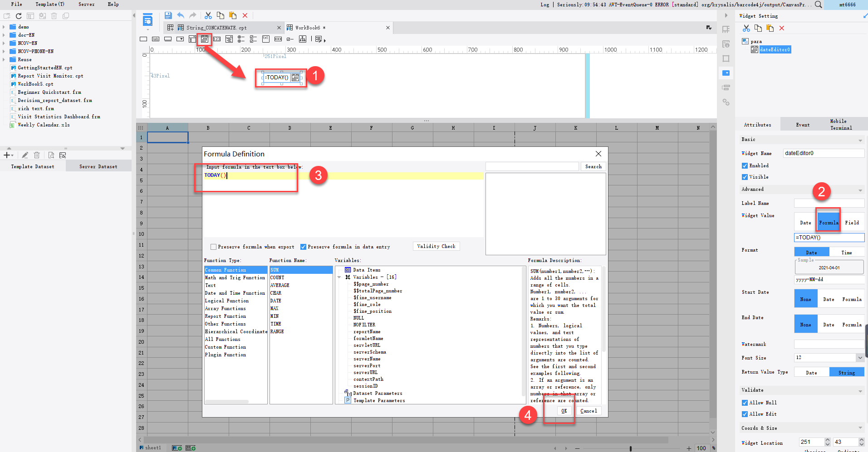Screen dimensions: 868x452
Task: Select the Radio Button Group widget tool
Action: pyautogui.click(x=240, y=39)
